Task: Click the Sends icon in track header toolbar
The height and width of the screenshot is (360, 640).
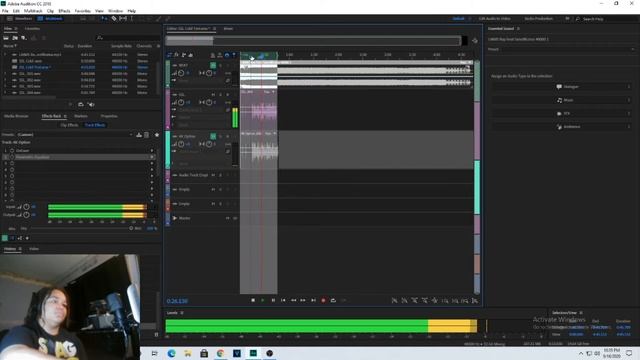Action: (x=184, y=55)
